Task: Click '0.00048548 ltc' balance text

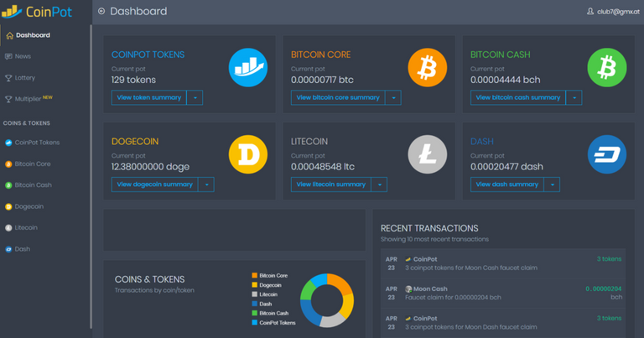Action: tap(322, 167)
